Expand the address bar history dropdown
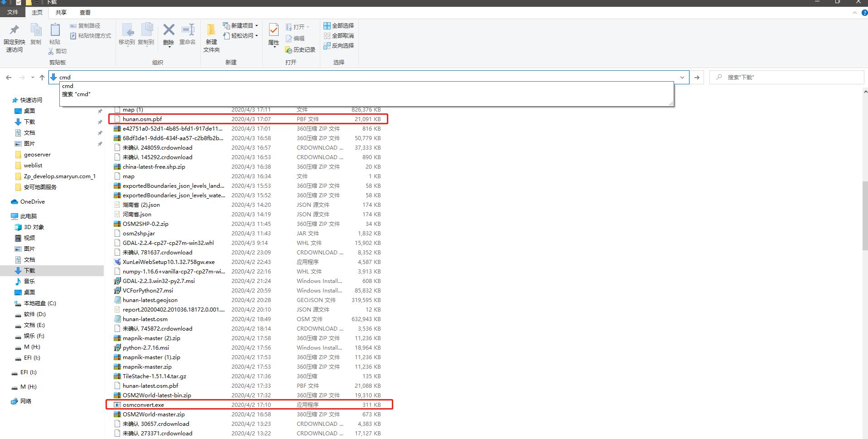Screen dimensions: 868x439 (682, 78)
